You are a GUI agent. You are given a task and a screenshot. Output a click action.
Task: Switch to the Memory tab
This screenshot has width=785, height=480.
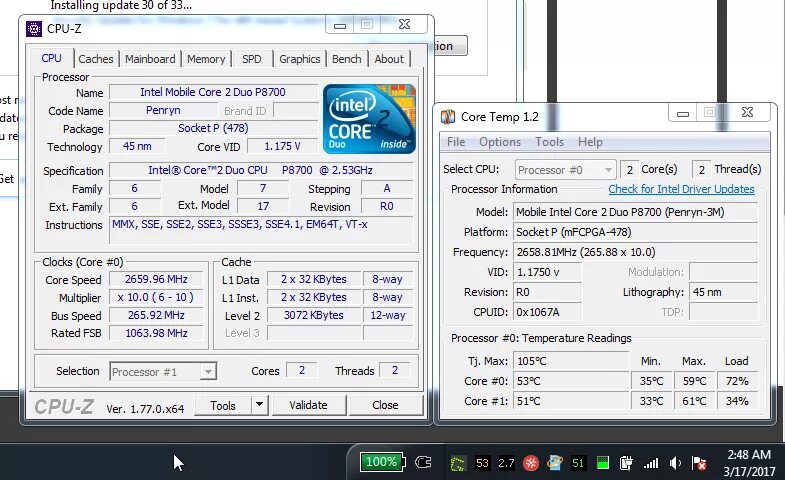click(x=206, y=59)
